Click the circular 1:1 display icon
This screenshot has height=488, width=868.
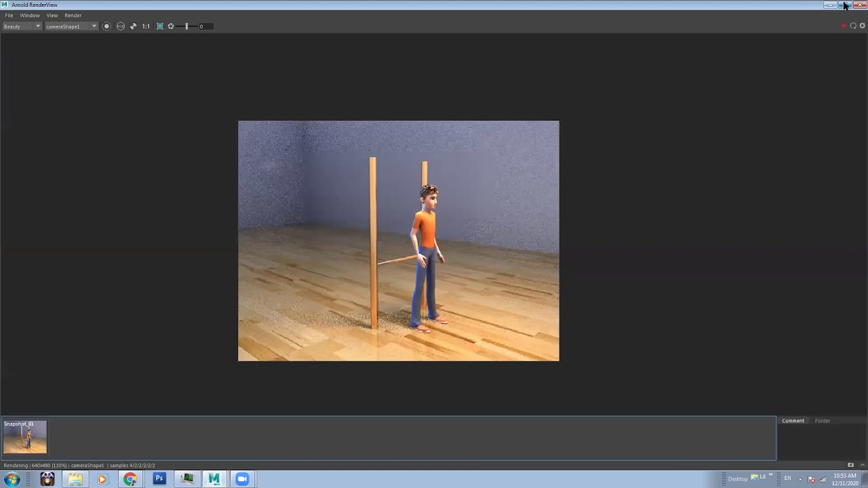point(121,26)
